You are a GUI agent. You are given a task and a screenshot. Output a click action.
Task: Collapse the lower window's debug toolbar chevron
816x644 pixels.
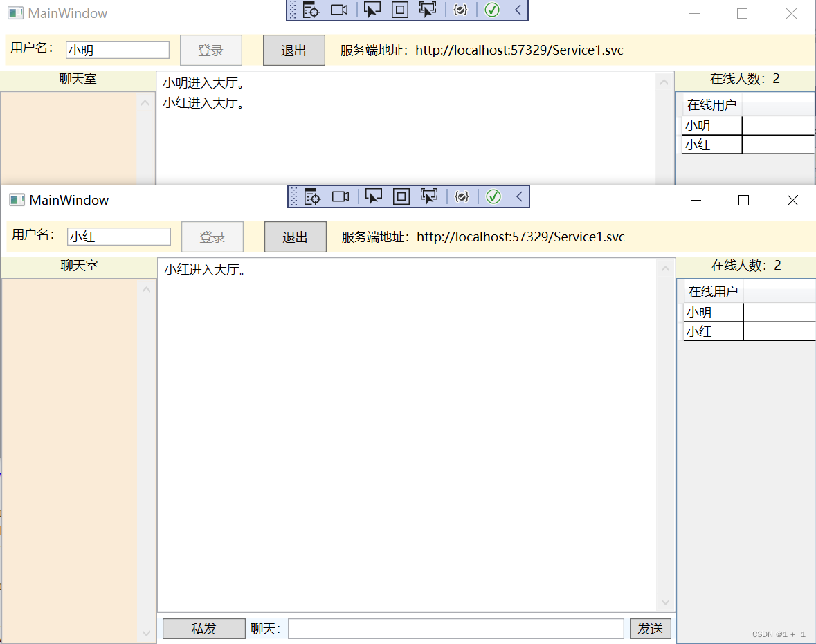[520, 196]
